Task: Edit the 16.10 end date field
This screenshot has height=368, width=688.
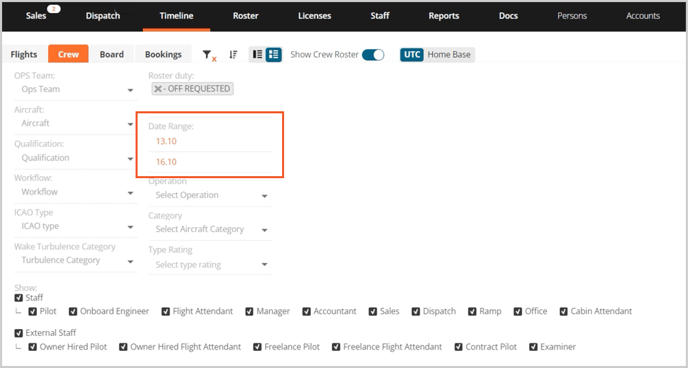Action: 211,162
